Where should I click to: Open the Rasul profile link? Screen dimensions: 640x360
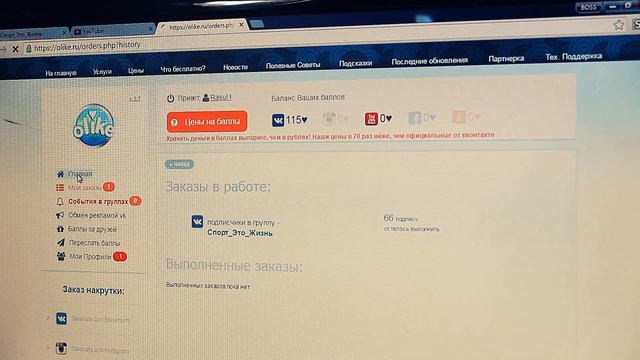(220, 98)
